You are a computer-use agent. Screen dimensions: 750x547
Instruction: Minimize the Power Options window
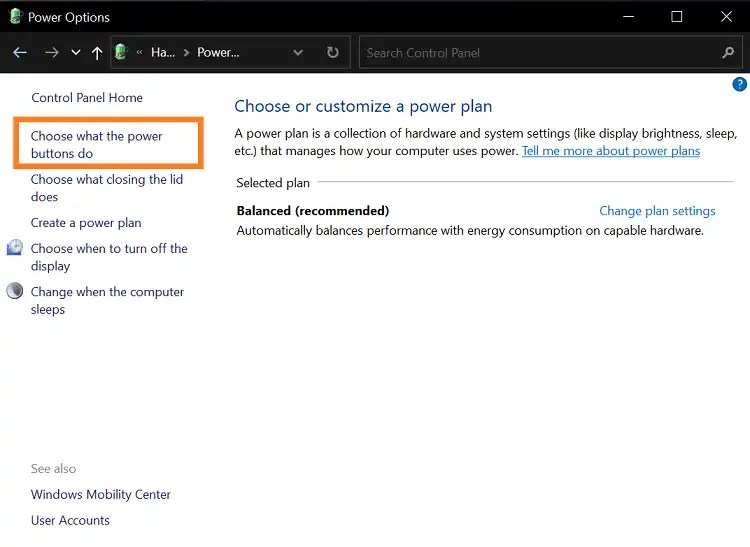(x=629, y=17)
